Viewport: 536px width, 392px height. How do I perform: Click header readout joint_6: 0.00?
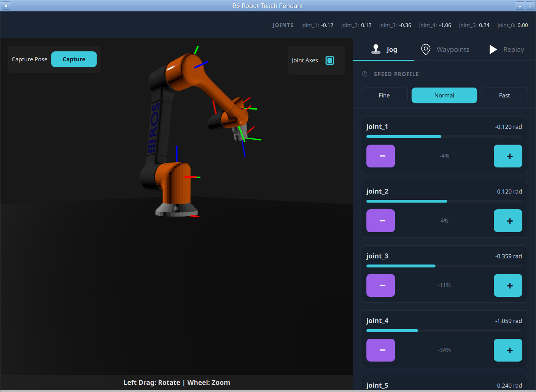(512, 25)
